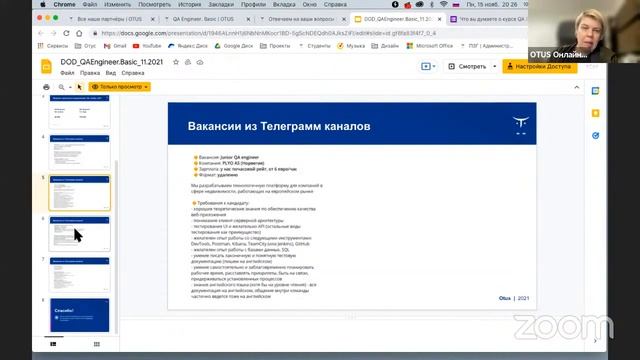Open the 'Только просмотр' mode dropdown

click(x=120, y=87)
